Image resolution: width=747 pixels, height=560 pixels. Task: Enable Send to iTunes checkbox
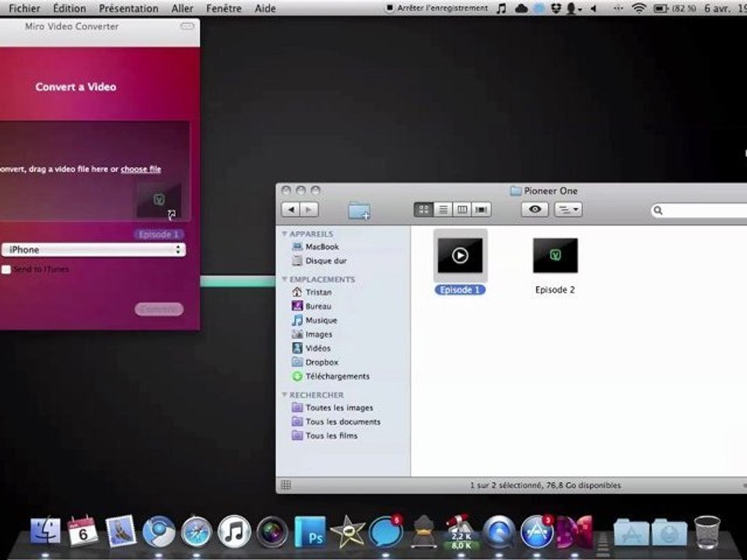[6, 270]
